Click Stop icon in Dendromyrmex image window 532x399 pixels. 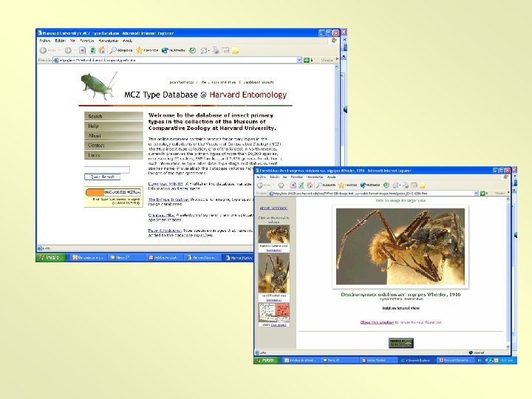pos(293,185)
